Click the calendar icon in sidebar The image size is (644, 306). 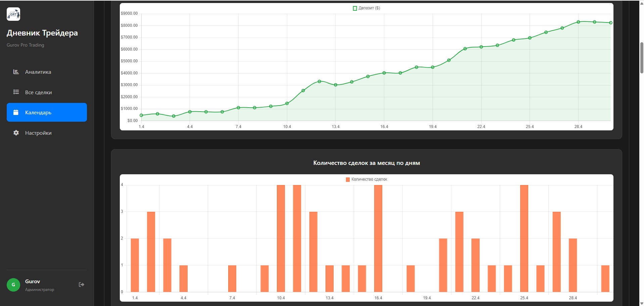(x=16, y=113)
